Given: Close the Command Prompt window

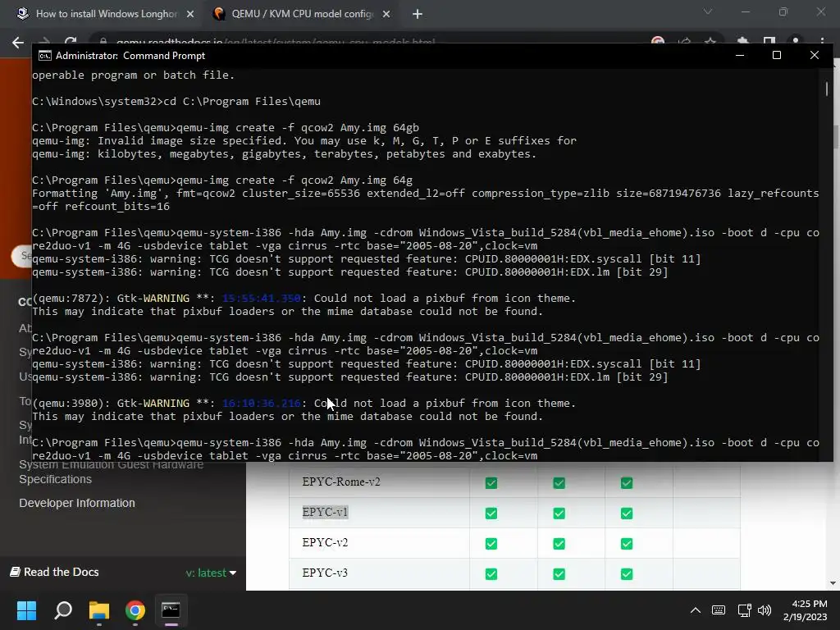Looking at the screenshot, I should 815,55.
